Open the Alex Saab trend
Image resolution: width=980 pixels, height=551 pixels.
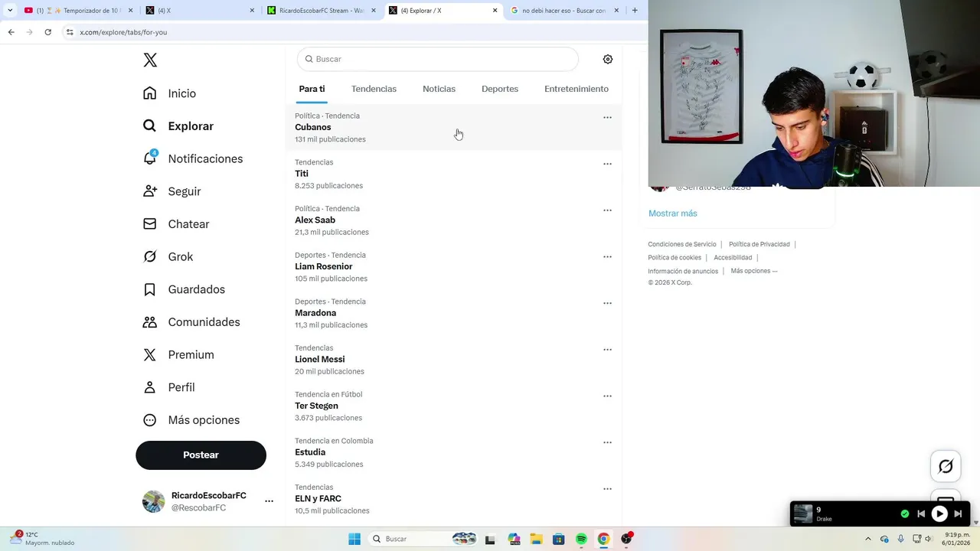(454, 220)
